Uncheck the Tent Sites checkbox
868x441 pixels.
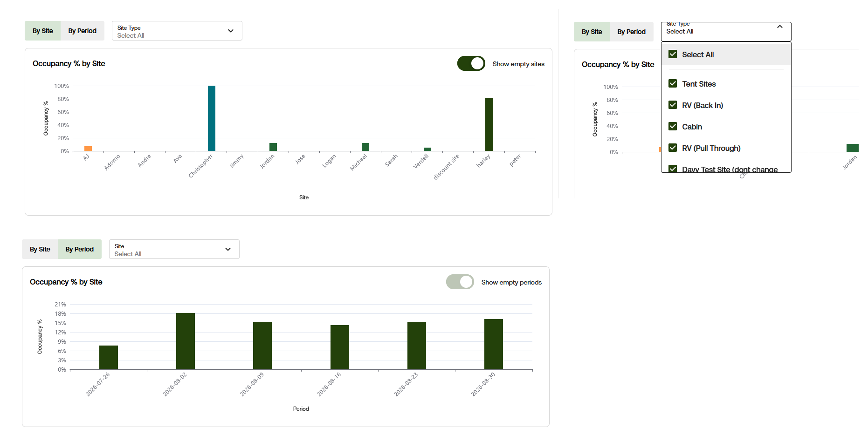pyautogui.click(x=673, y=83)
